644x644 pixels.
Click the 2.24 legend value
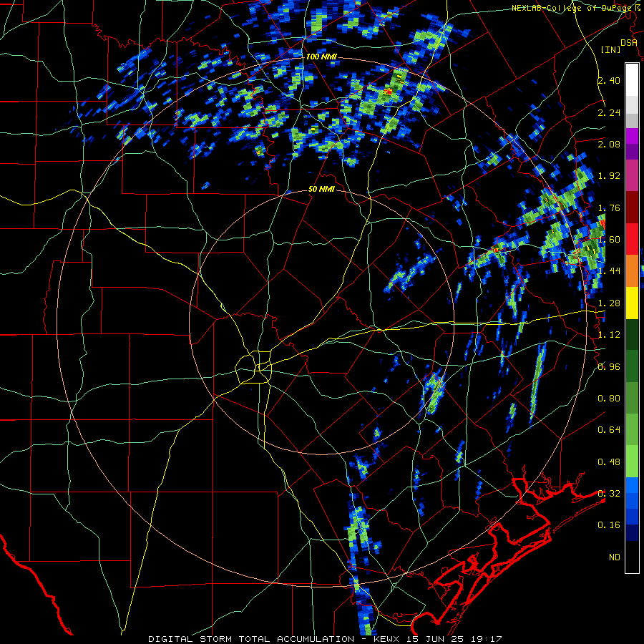pos(609,112)
